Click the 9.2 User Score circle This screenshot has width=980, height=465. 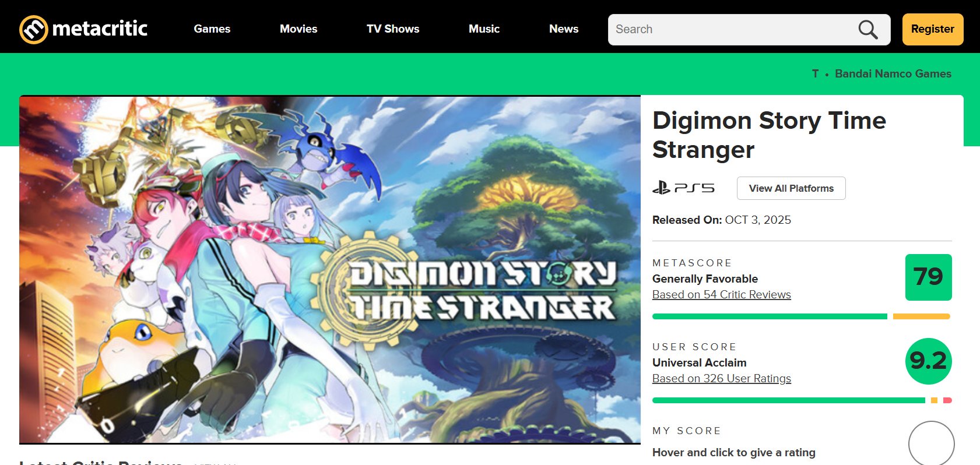928,361
